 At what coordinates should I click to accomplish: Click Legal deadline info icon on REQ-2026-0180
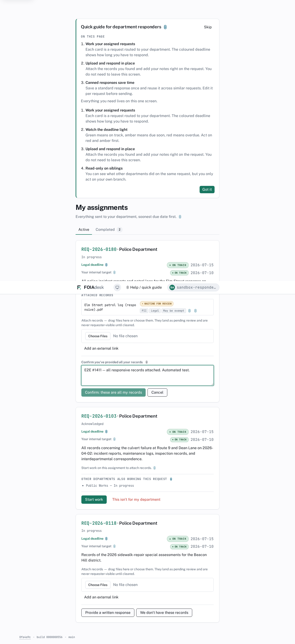106,265
